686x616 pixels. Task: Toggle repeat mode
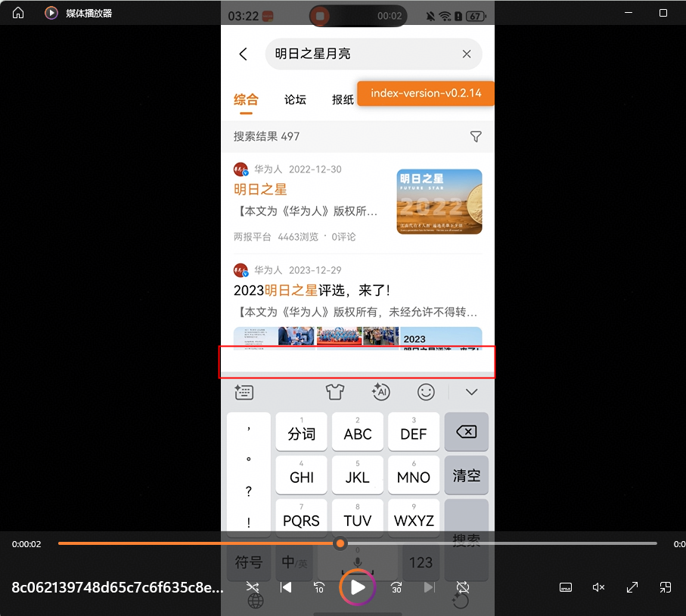click(x=463, y=587)
